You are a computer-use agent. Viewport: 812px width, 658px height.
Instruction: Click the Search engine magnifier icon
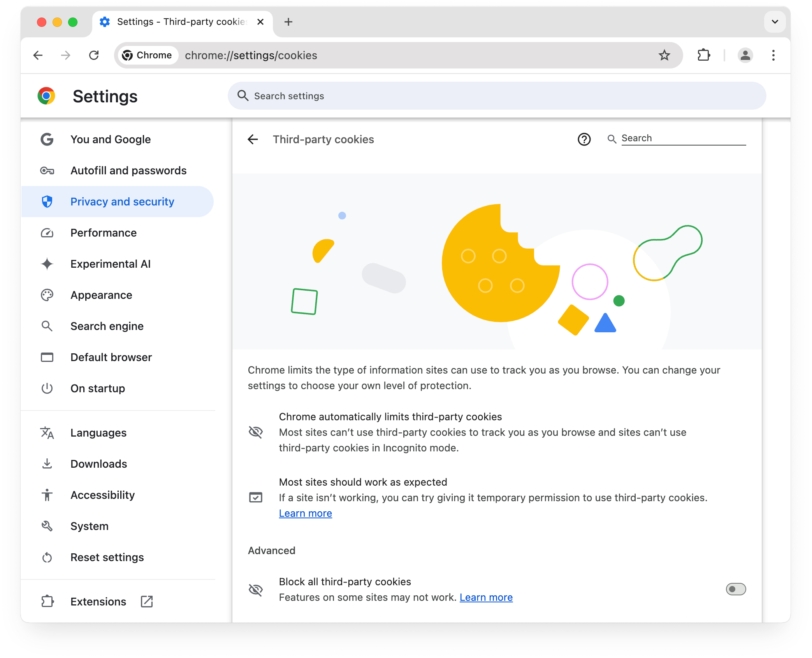48,326
